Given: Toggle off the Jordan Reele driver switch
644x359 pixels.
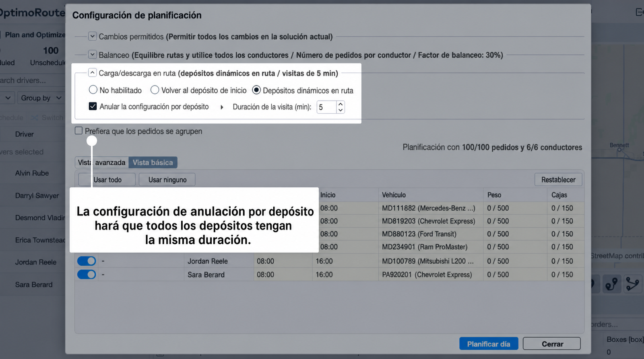Looking at the screenshot, I should tap(87, 261).
